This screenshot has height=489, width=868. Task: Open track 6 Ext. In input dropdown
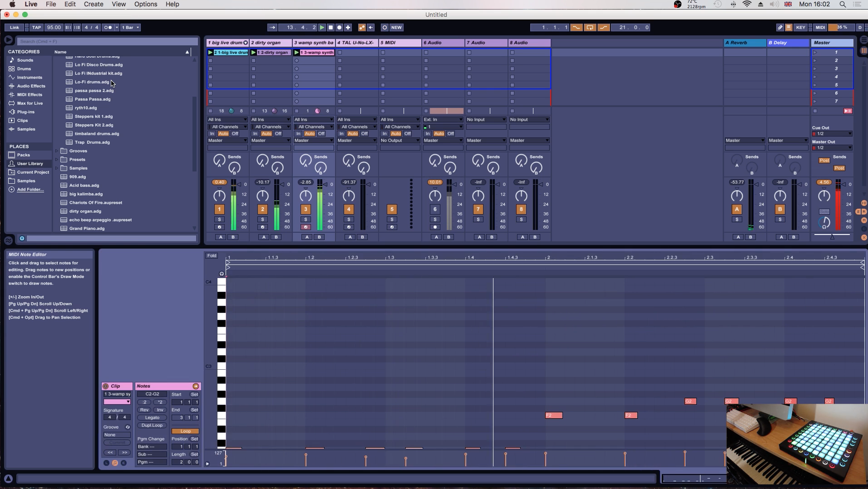443,119
